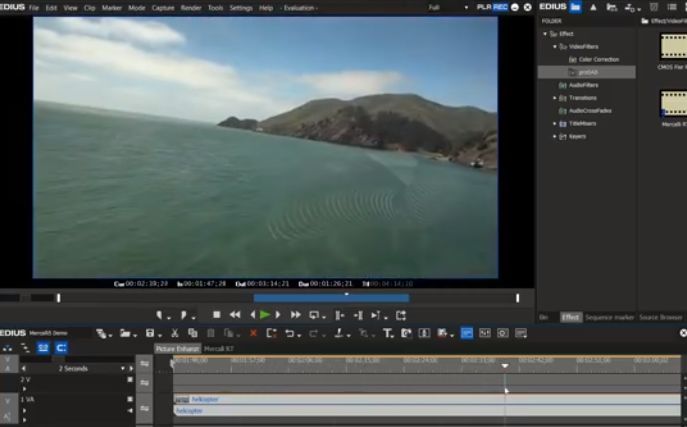
Task: Open the timeline scale 2 Seconds dropdown
Action: [x=123, y=369]
